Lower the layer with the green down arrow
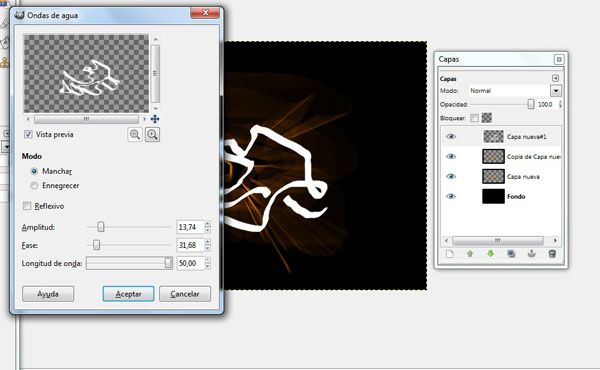The height and width of the screenshot is (370, 600). pyautogui.click(x=490, y=254)
